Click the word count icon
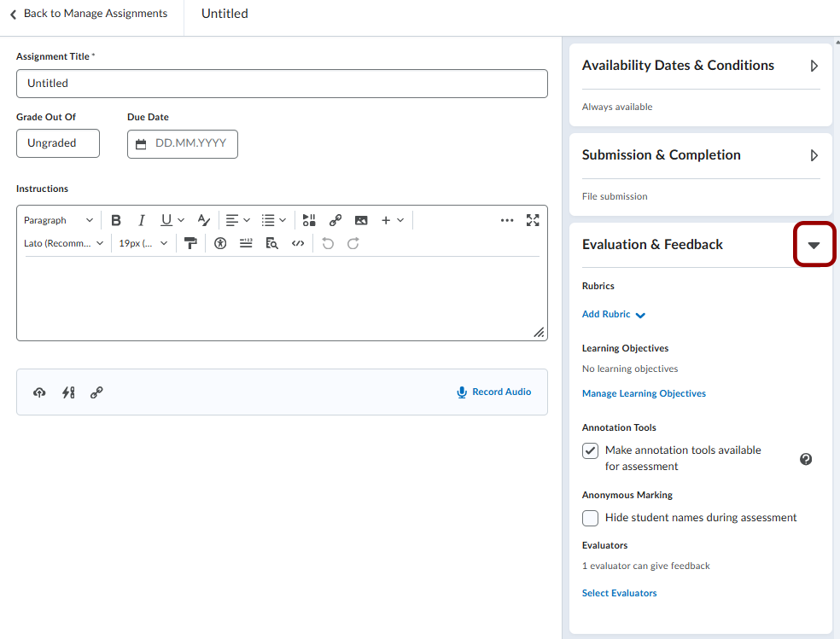Viewport: 840px width, 639px height. (246, 243)
